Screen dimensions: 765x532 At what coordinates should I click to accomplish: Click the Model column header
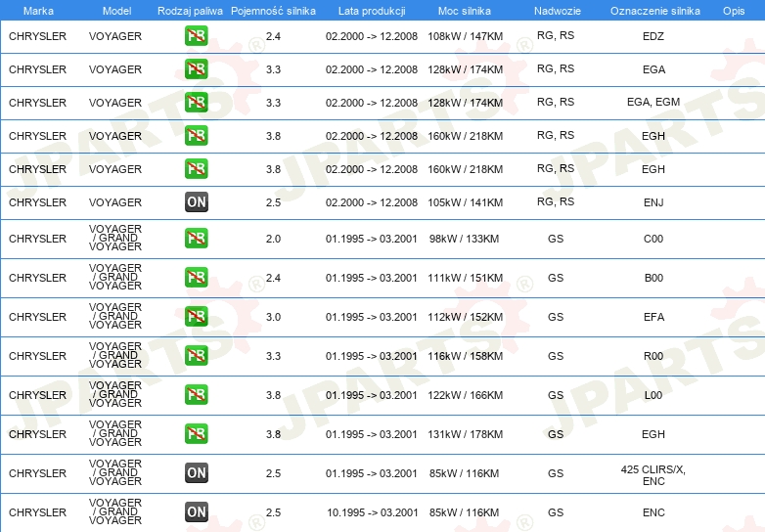coord(116,11)
